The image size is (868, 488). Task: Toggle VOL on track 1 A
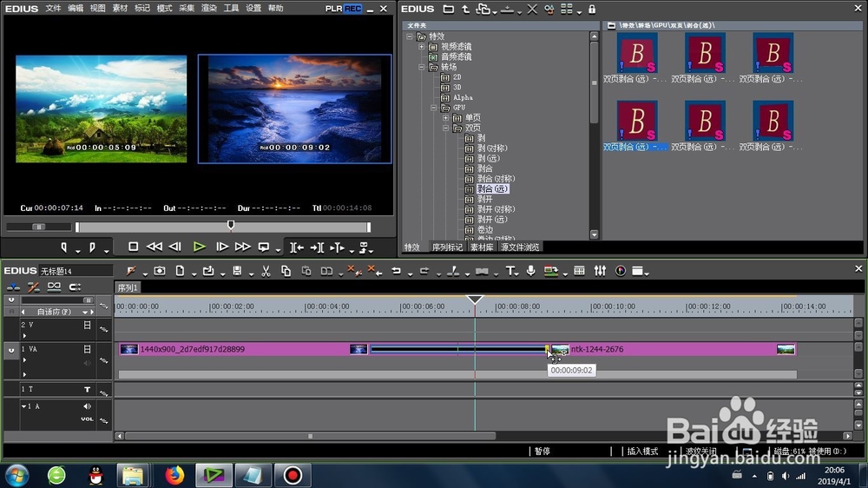(x=87, y=419)
